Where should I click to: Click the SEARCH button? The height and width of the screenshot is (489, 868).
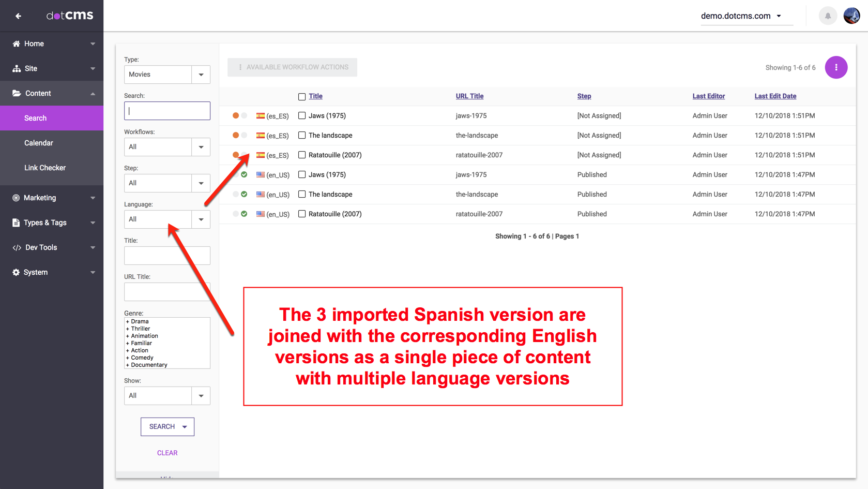(167, 427)
